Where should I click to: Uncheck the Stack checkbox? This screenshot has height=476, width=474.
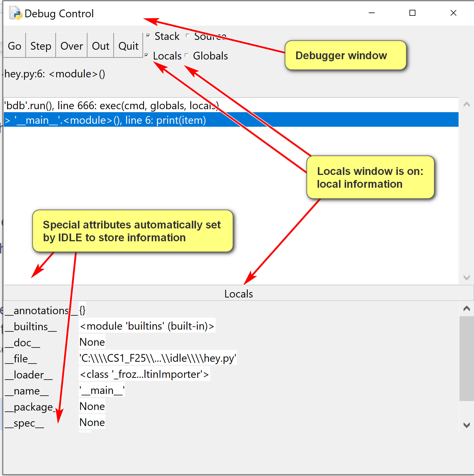[148, 36]
